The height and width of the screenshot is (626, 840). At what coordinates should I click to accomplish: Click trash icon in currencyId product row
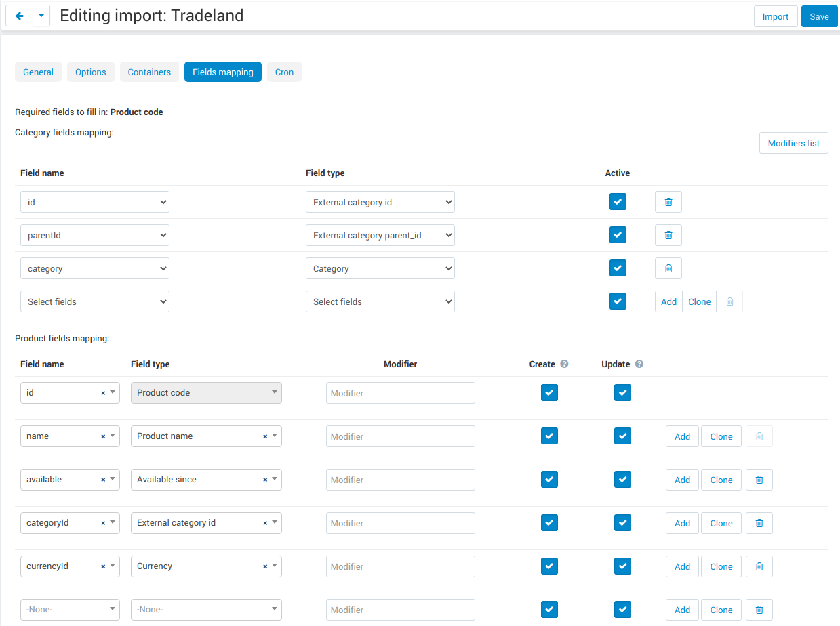coord(759,566)
